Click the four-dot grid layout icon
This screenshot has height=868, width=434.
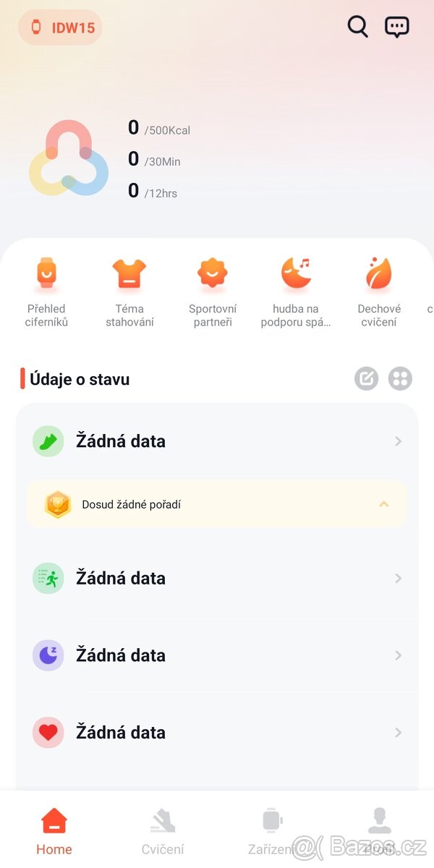(400, 378)
